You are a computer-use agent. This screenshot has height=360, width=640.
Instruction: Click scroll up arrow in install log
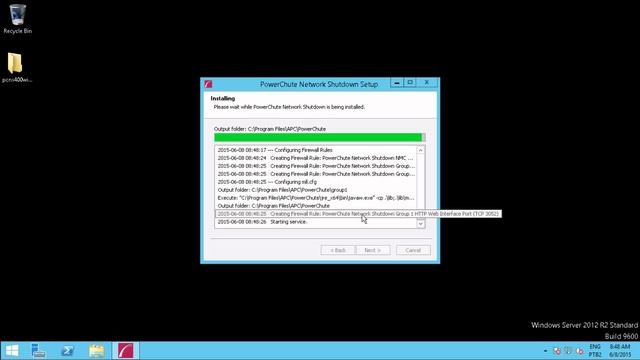(x=420, y=150)
